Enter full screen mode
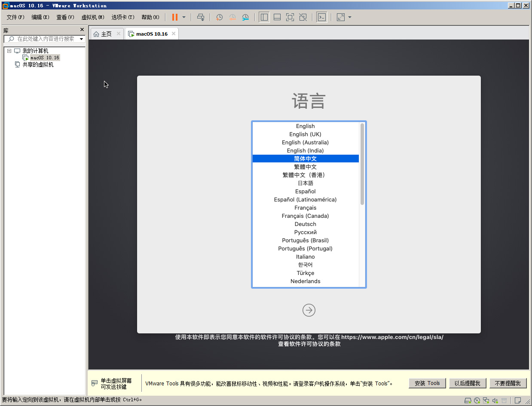The image size is (532, 406). 290,17
